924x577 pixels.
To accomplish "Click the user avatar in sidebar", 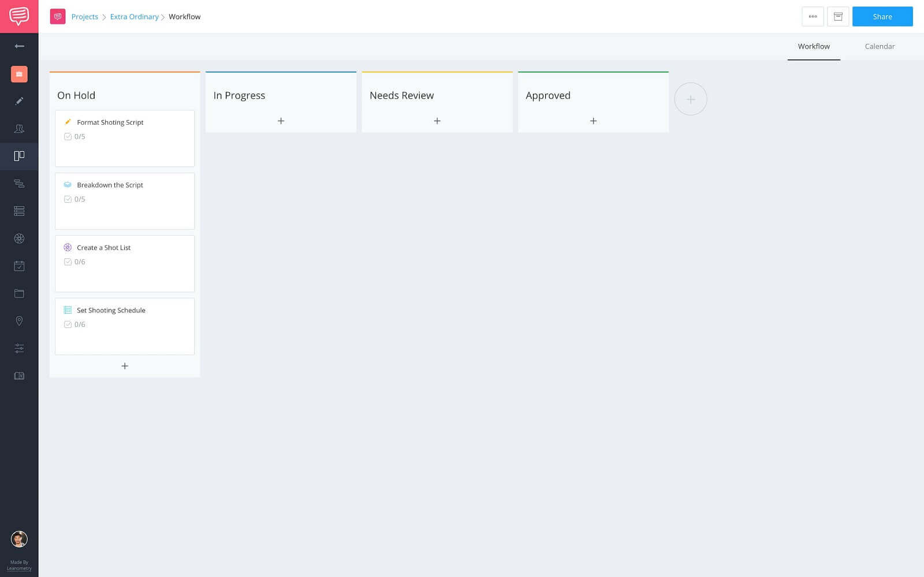I will tap(19, 539).
